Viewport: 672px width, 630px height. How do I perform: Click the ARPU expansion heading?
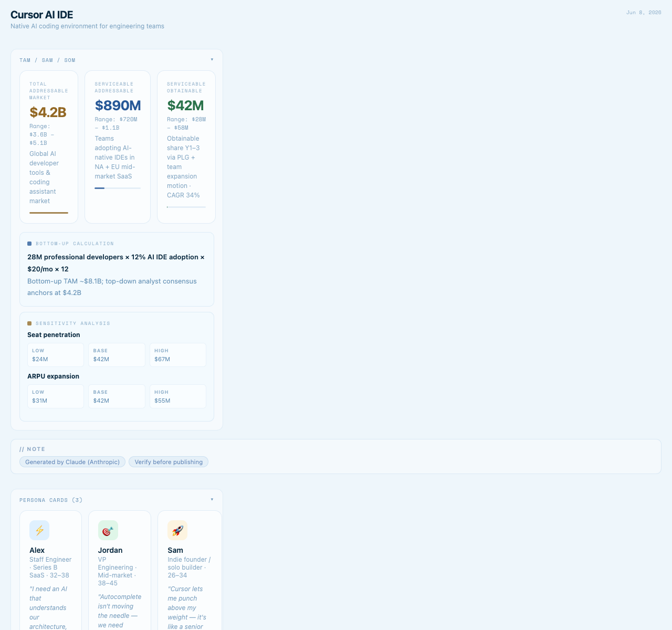[53, 376]
